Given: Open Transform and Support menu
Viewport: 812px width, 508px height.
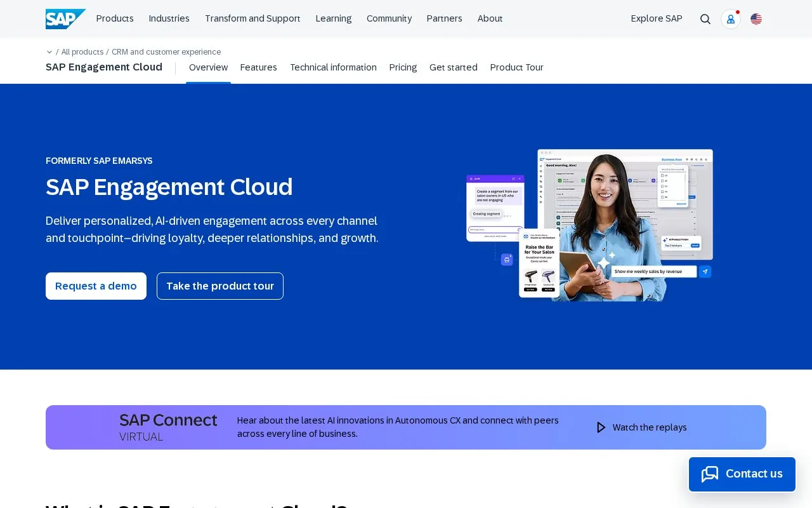Looking at the screenshot, I should pyautogui.click(x=252, y=18).
